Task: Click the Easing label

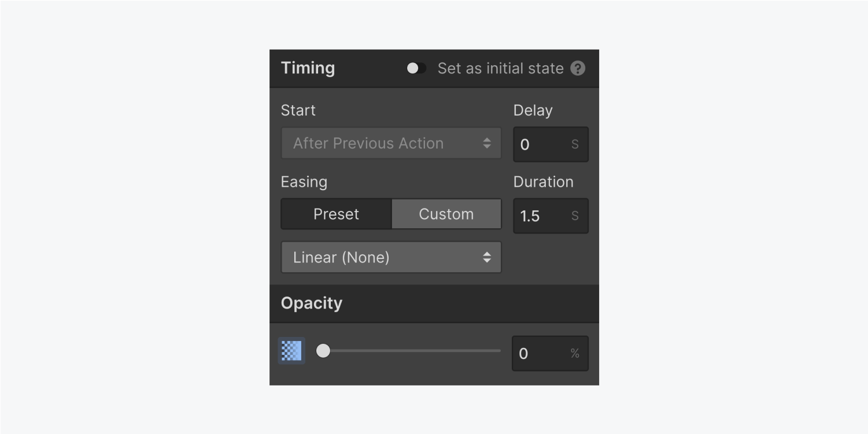Action: click(x=304, y=182)
